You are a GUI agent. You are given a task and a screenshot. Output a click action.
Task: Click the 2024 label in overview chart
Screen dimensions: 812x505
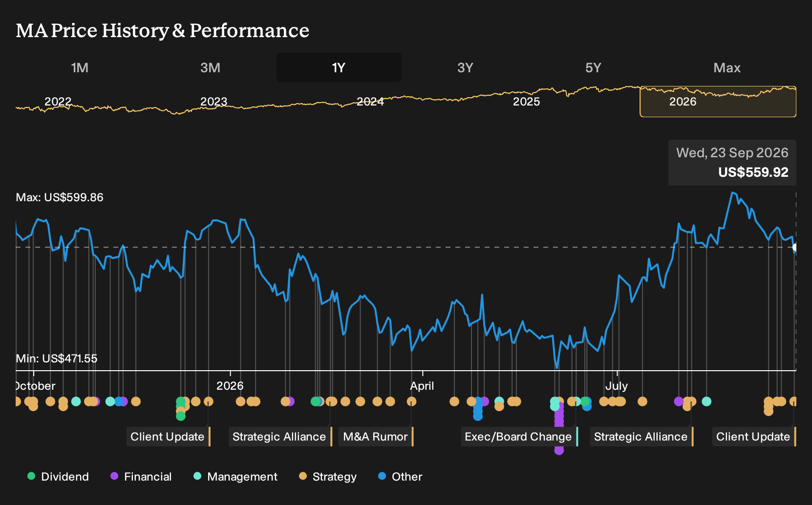point(370,102)
